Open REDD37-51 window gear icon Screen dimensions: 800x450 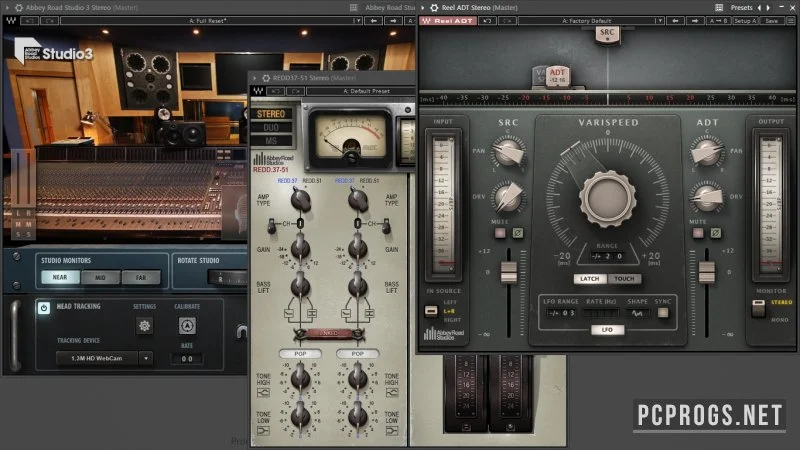tap(266, 78)
